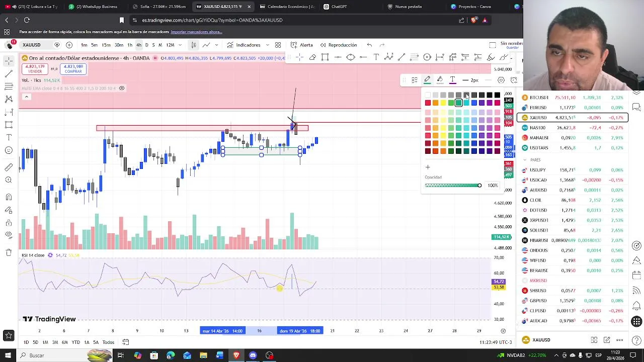Select the Todos date range
This screenshot has width=644, height=362.
(108, 342)
